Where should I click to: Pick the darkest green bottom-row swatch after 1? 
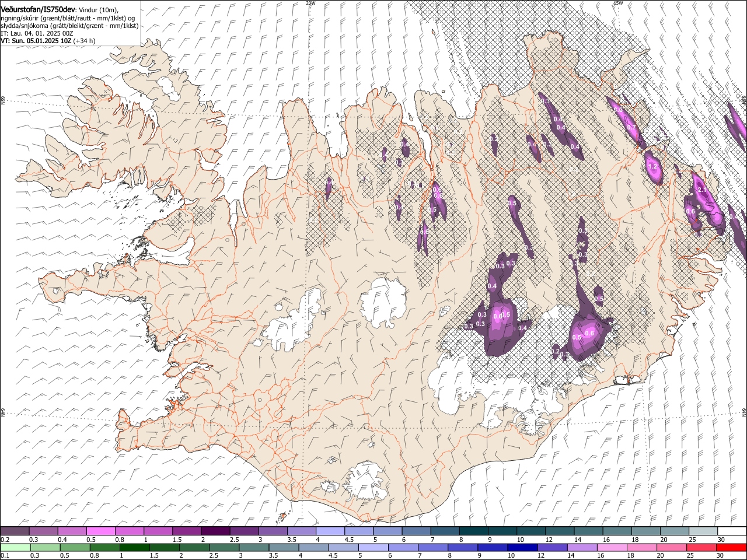point(135,548)
